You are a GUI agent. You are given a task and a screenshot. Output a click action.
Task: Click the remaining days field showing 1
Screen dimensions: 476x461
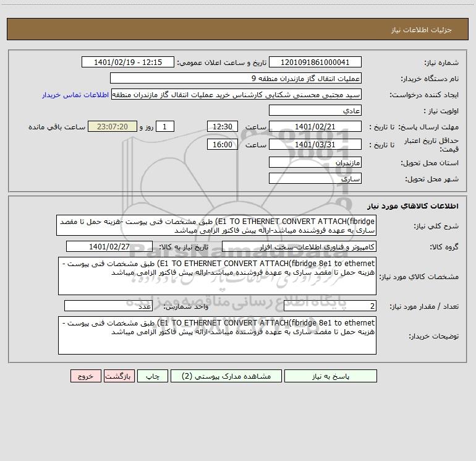(165, 126)
